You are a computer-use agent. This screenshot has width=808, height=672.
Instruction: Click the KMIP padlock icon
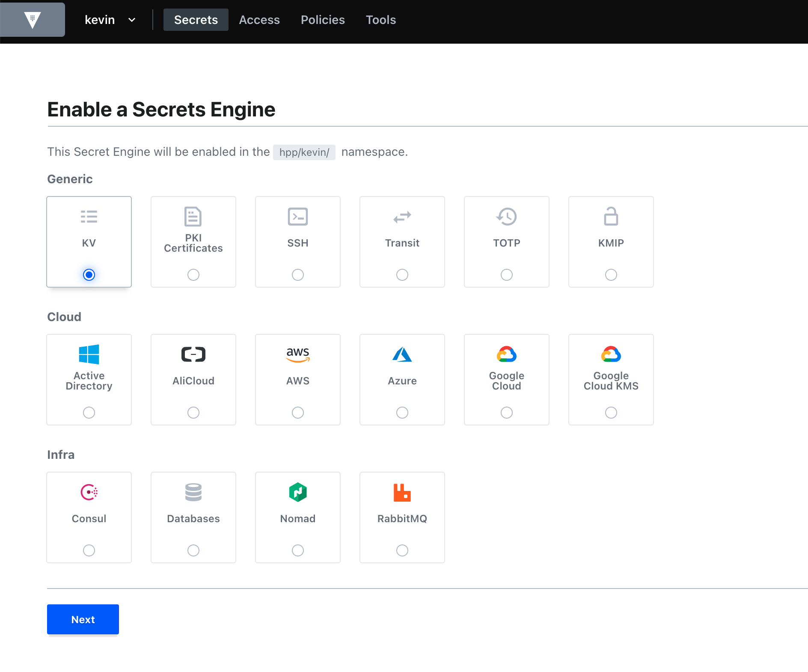611,216
